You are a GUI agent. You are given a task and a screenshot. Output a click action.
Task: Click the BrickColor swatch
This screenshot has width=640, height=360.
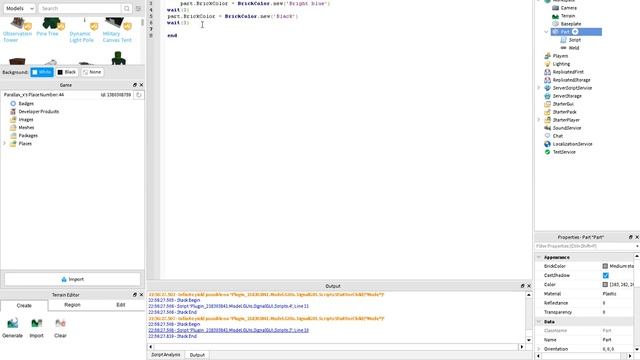click(605, 266)
